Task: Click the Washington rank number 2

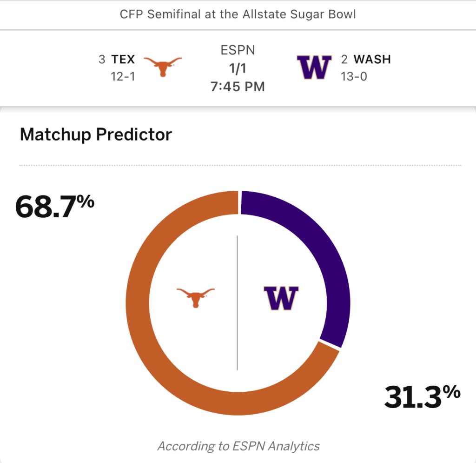Action: 344,60
